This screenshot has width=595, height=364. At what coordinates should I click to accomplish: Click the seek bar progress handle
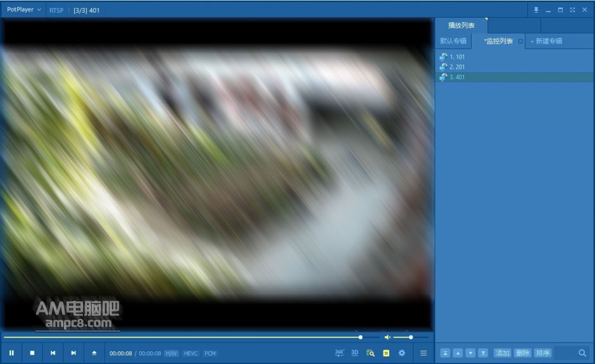click(x=361, y=337)
